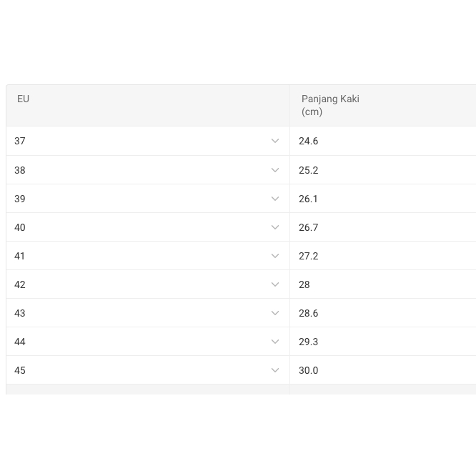Click the dropdown chevron for EU 44
Image resolution: width=476 pixels, height=476 pixels.
point(275,342)
